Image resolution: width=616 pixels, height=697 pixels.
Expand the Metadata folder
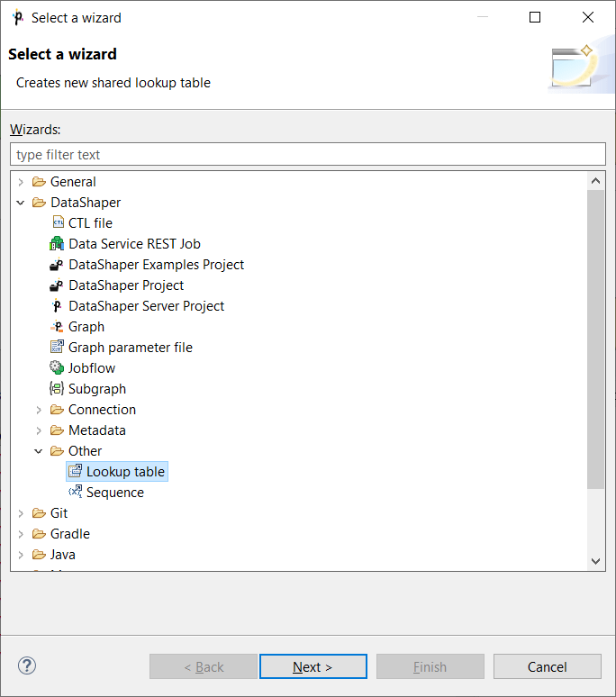(x=39, y=430)
